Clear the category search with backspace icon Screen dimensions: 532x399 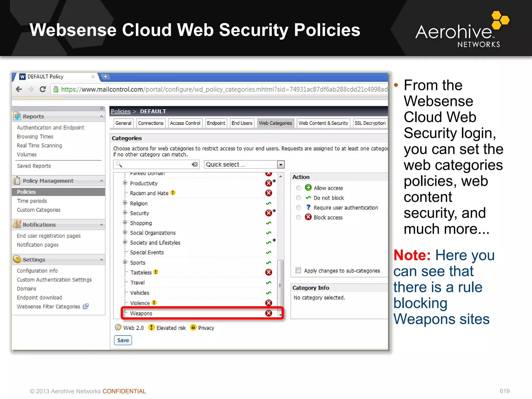pos(194,164)
